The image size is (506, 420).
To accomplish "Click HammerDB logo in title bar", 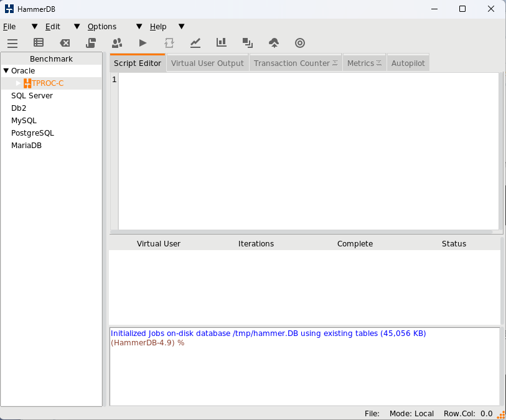I will tap(9, 9).
